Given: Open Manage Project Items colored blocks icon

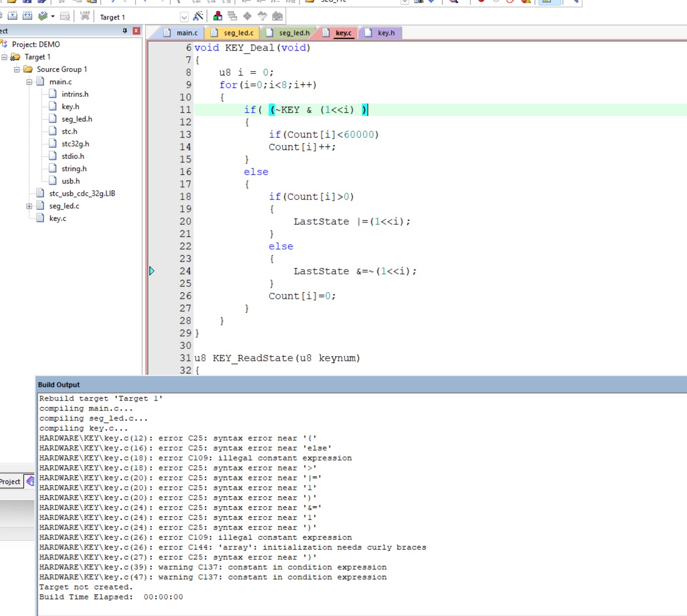Looking at the screenshot, I should pos(218,16).
